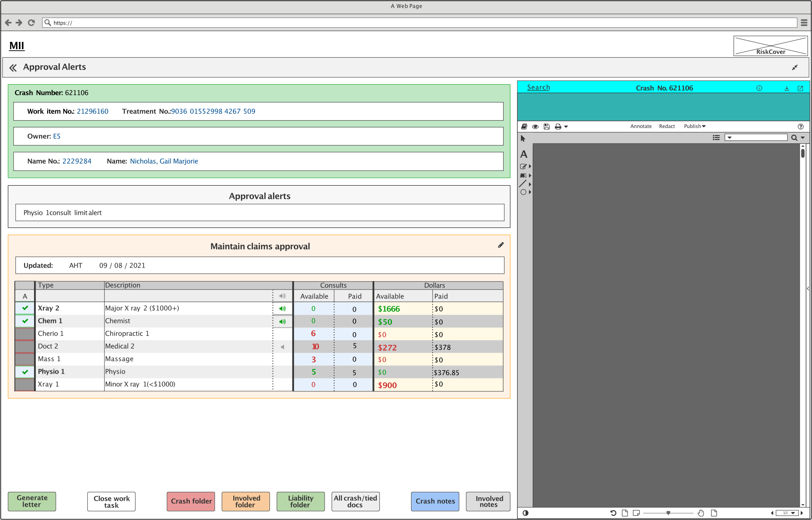Check the Cherio 1 approval box
The width and height of the screenshot is (812, 520).
pyautogui.click(x=25, y=334)
